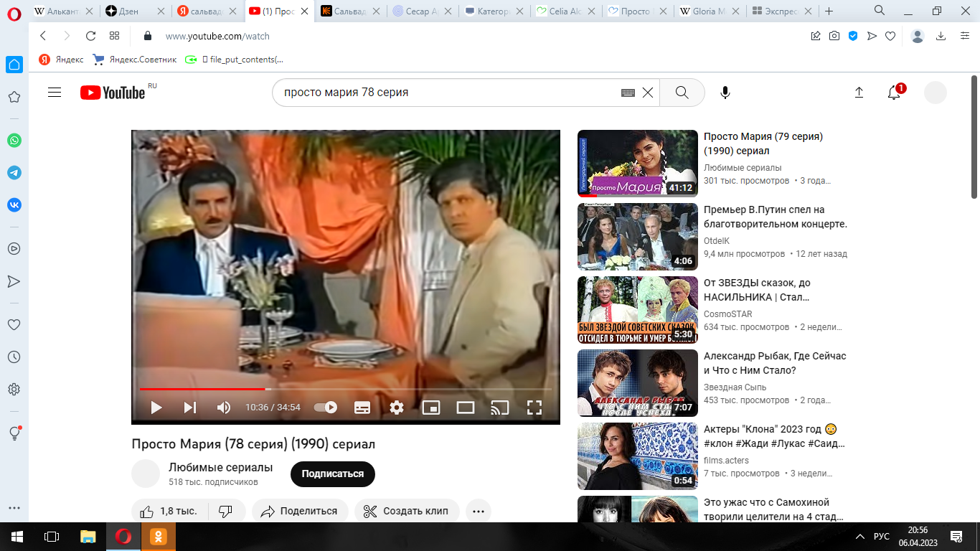Open Просто Мария 79 серия thumbnail
The image size is (980, 551).
tap(638, 163)
